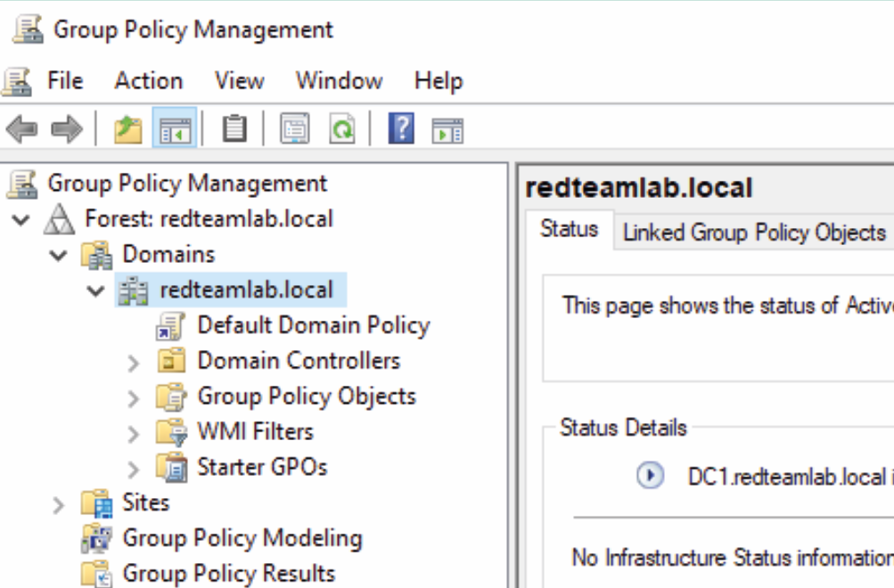This screenshot has height=588, width=894.
Task: Select the Group Policy Results label
Action: click(229, 573)
